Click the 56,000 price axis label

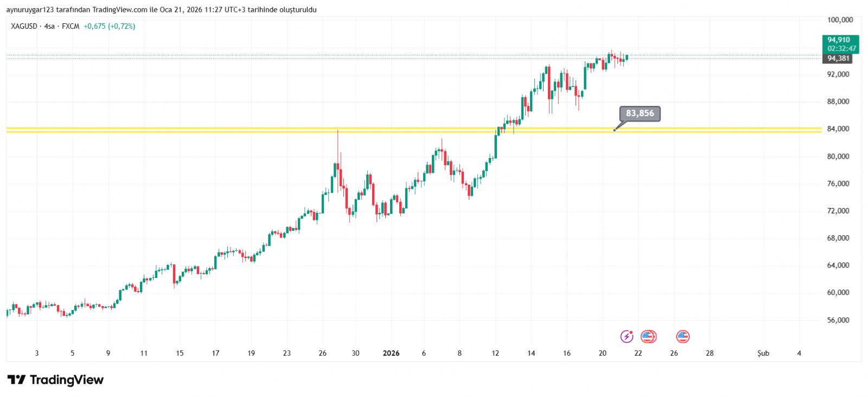point(838,320)
